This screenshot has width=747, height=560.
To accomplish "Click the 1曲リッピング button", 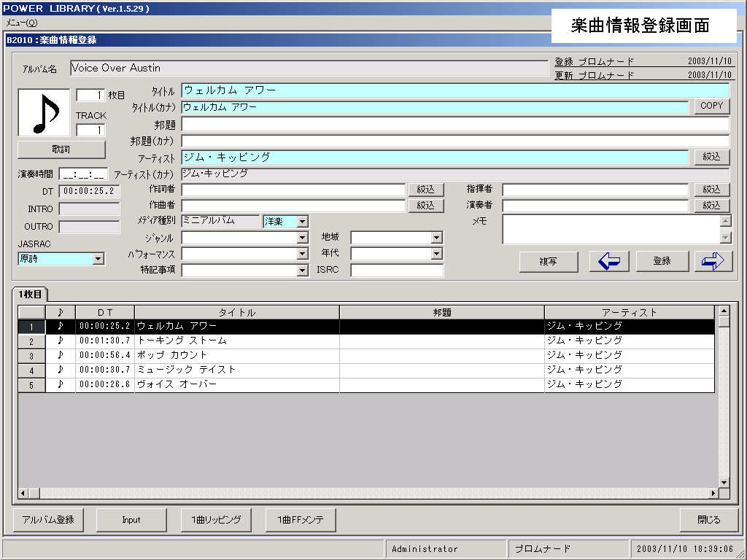I will point(216,520).
